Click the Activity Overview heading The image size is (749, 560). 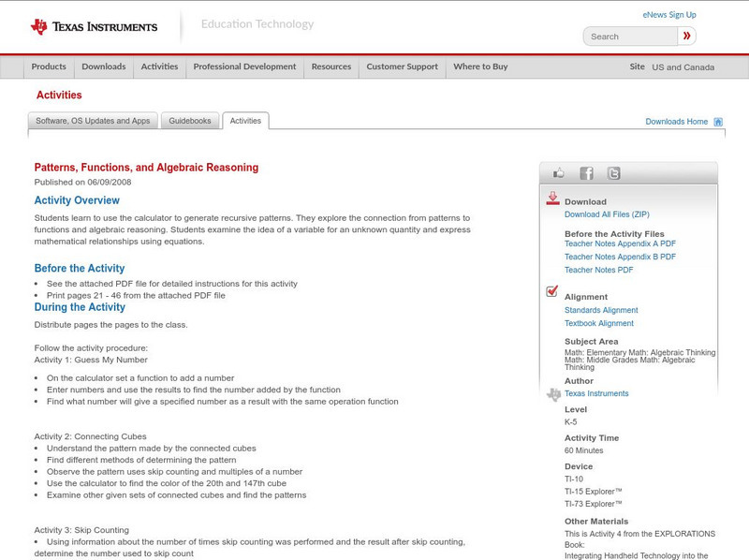[77, 200]
